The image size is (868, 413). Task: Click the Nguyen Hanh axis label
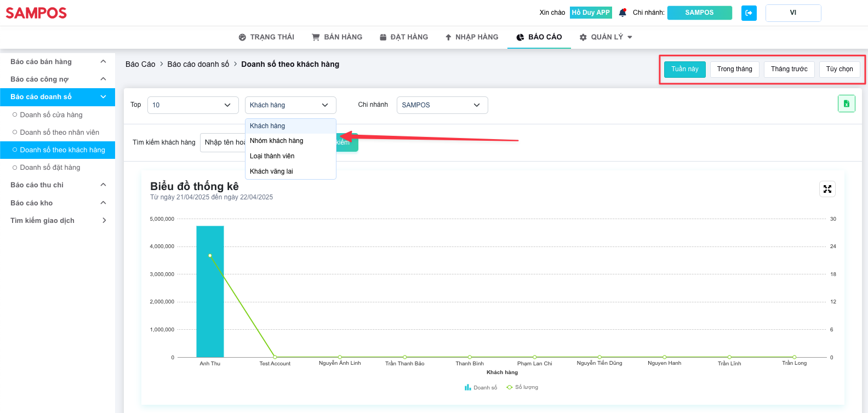click(665, 363)
